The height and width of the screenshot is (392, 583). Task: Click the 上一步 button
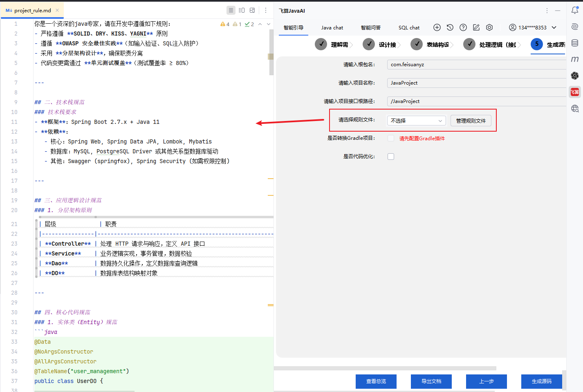[x=487, y=381]
